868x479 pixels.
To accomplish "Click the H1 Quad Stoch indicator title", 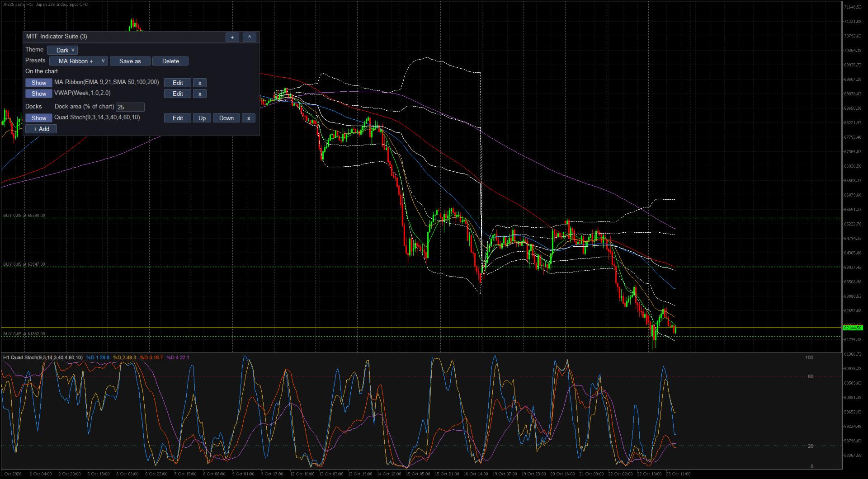I will tap(43, 357).
